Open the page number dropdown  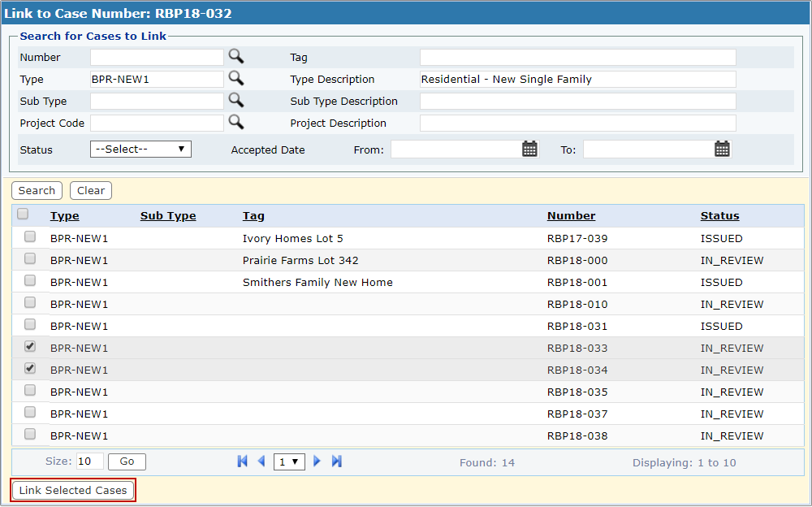click(288, 461)
